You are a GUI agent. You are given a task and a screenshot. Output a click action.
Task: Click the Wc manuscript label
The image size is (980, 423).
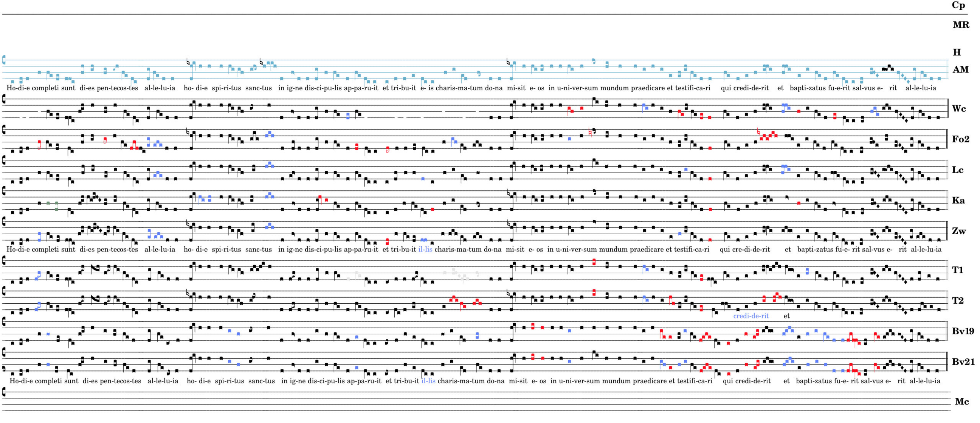pyautogui.click(x=959, y=109)
